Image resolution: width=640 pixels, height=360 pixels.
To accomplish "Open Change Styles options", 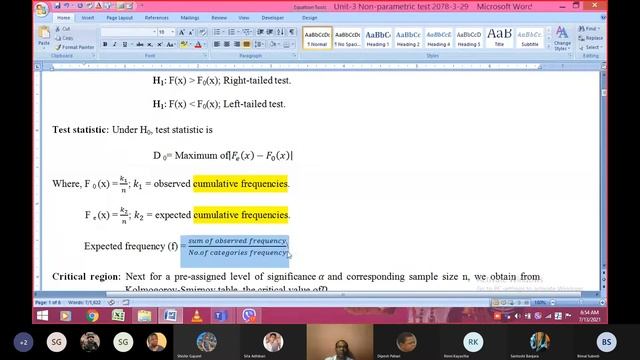I will coord(562,38).
